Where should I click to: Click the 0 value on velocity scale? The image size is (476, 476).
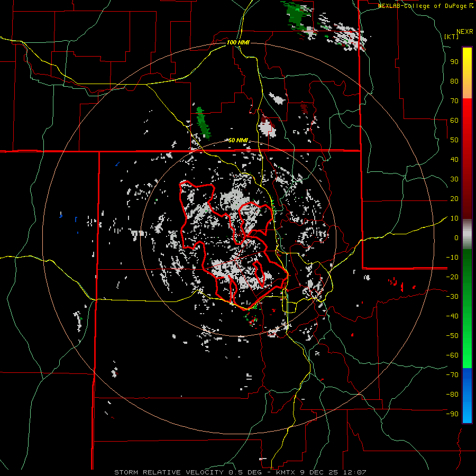click(x=456, y=238)
